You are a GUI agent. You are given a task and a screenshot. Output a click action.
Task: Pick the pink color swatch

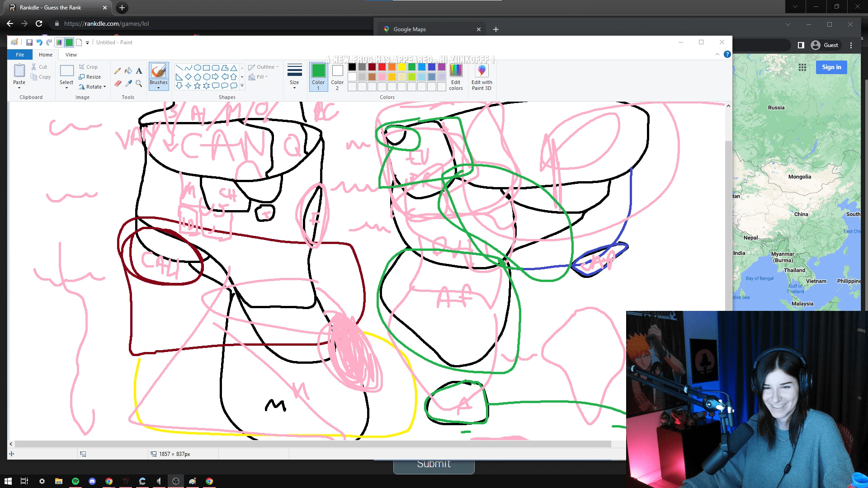pos(382,77)
